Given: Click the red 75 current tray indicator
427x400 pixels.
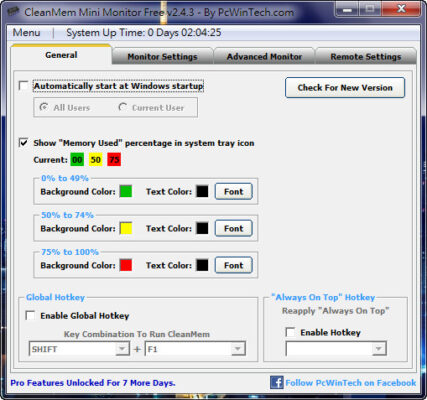Looking at the screenshot, I should (x=114, y=160).
